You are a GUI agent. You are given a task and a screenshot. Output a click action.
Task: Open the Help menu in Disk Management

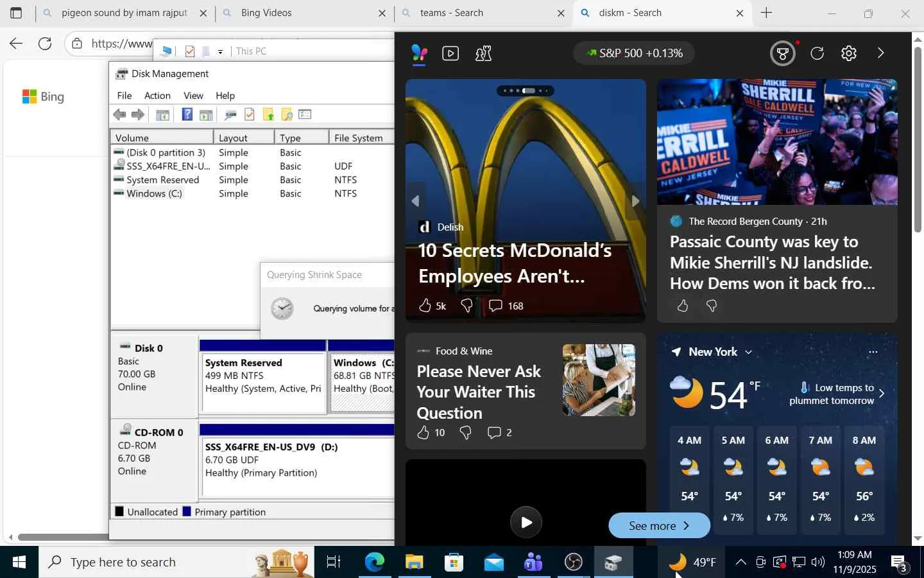[225, 96]
